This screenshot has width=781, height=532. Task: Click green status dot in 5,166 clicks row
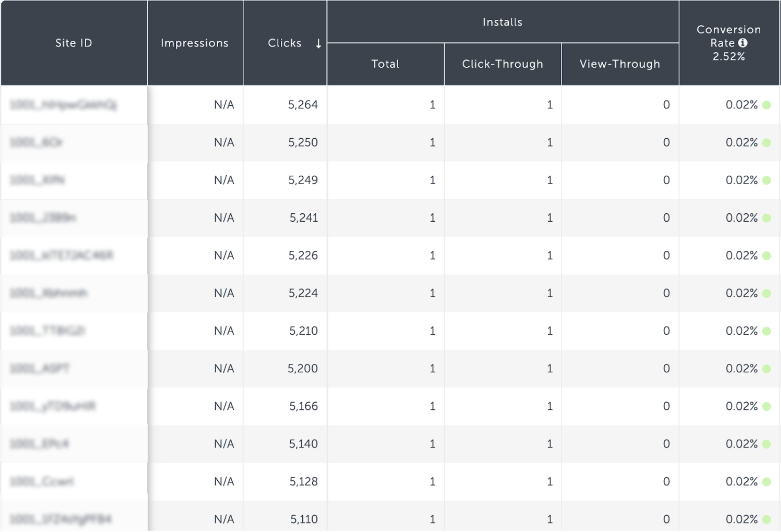pyautogui.click(x=766, y=406)
